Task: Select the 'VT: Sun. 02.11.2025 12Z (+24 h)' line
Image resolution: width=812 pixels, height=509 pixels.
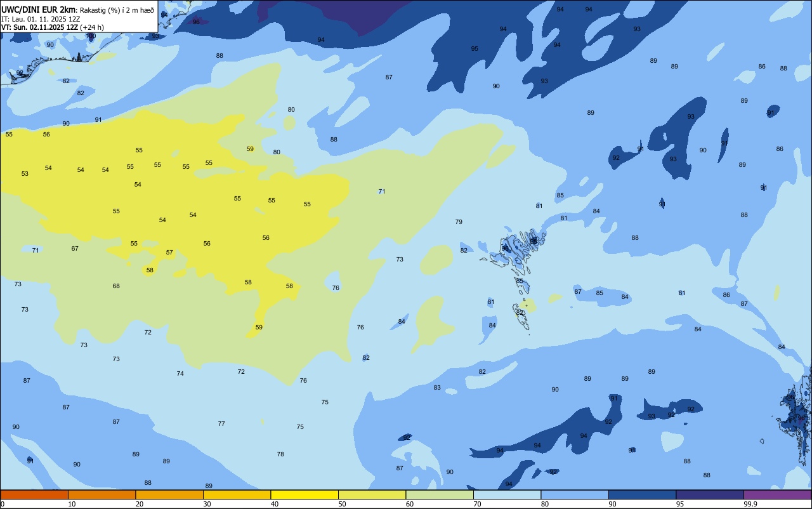Action: click(x=53, y=27)
